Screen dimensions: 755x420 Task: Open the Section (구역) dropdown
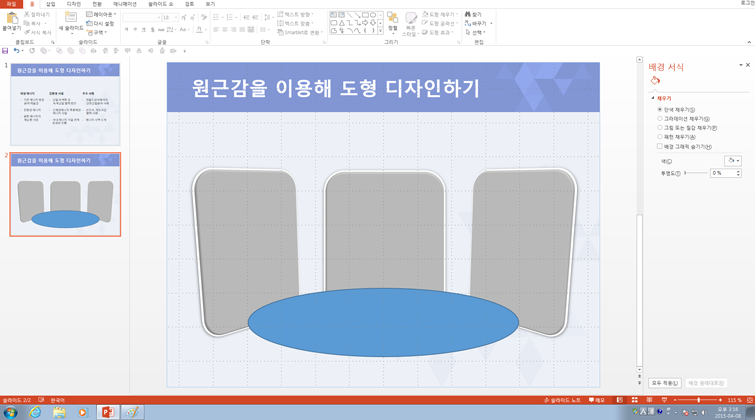97,32
